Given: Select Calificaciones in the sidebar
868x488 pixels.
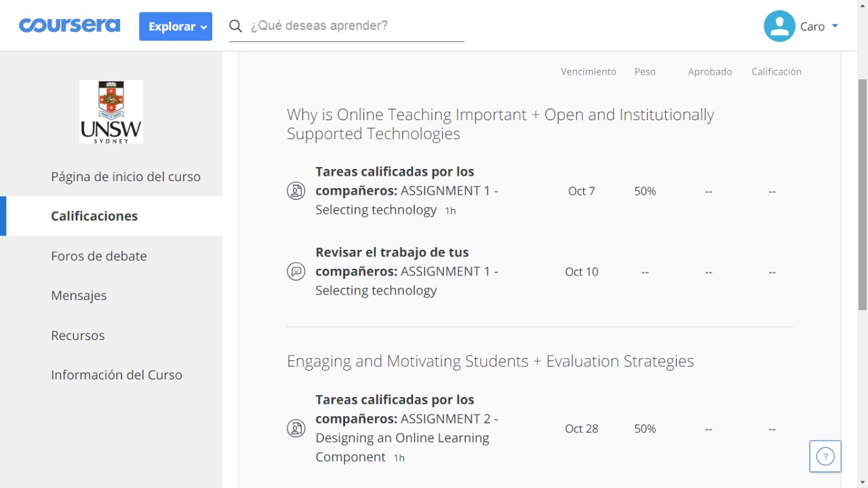Looking at the screenshot, I should [94, 216].
